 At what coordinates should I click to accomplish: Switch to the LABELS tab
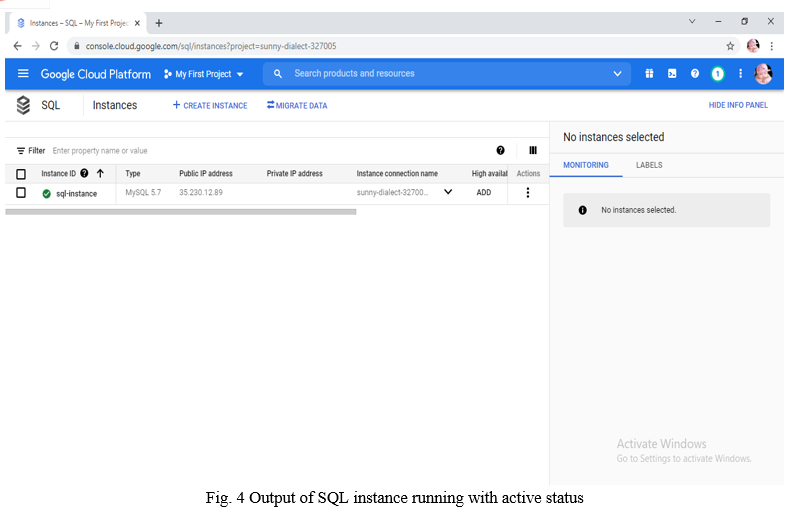click(x=649, y=165)
